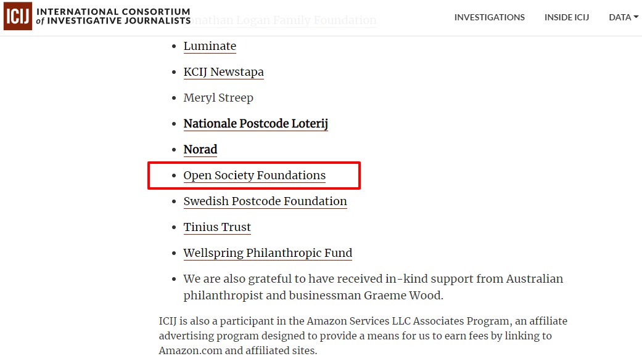Click the Amazon Services LLC Associates paragraph
Image resolution: width=642 pixels, height=364 pixels.
[x=363, y=336]
